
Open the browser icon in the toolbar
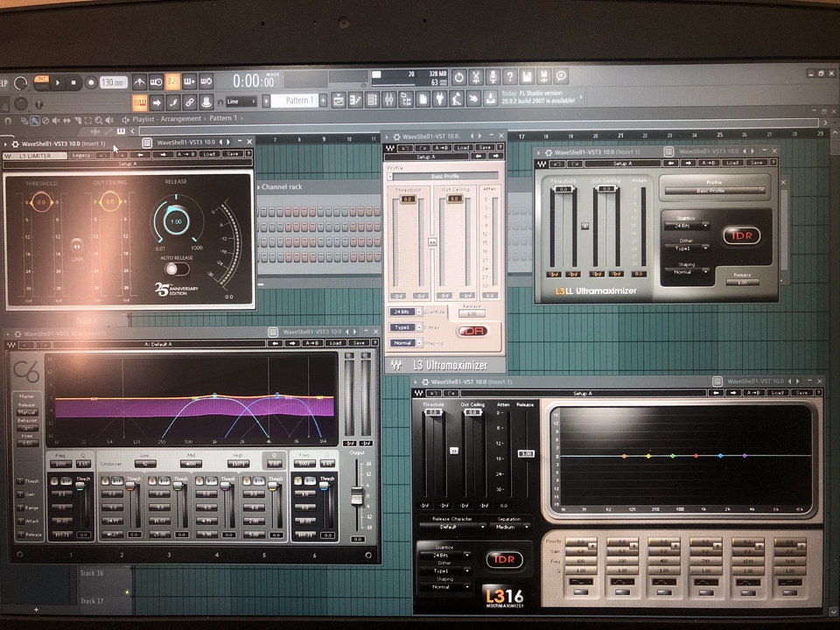coord(406,100)
